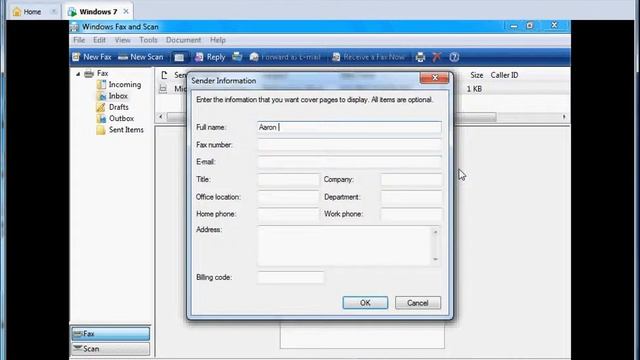Click in the Office location field

(x=288, y=197)
